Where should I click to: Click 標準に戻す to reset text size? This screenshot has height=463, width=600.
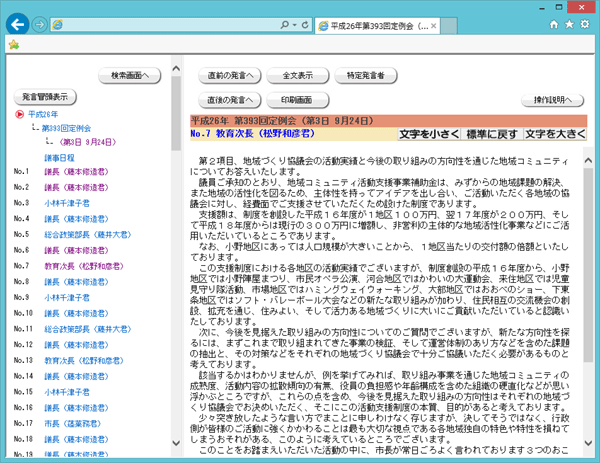point(492,134)
